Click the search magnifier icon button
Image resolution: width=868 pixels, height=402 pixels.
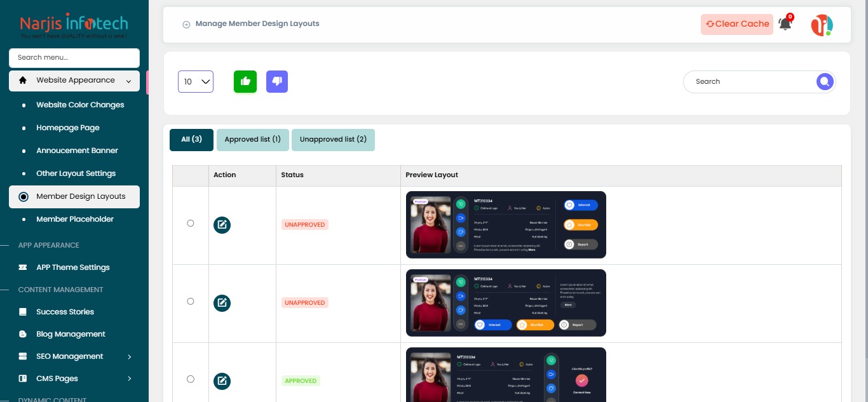[x=825, y=81]
